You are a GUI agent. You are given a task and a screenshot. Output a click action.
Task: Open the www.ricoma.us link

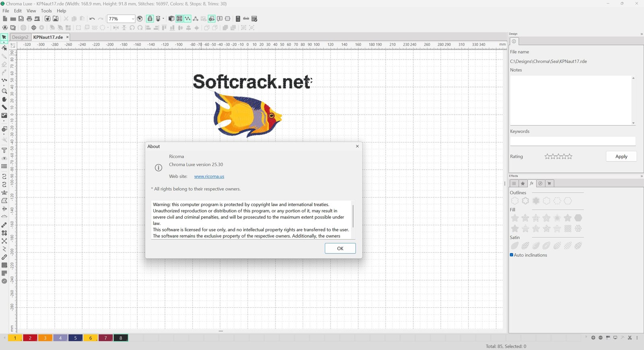click(x=209, y=176)
